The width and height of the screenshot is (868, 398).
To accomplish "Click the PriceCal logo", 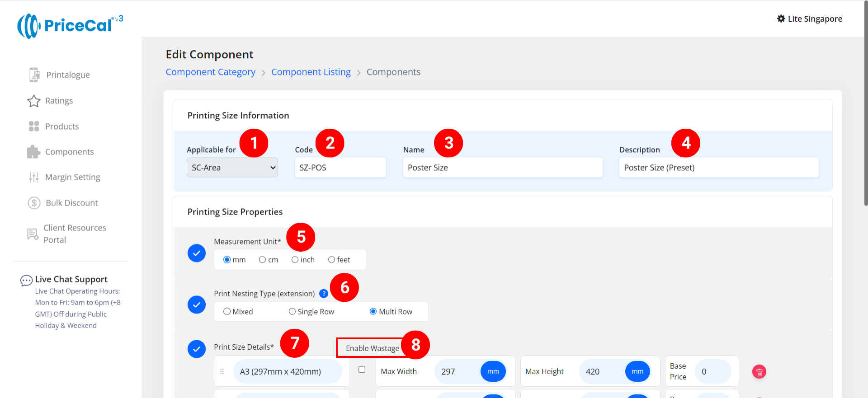I will pos(70,26).
